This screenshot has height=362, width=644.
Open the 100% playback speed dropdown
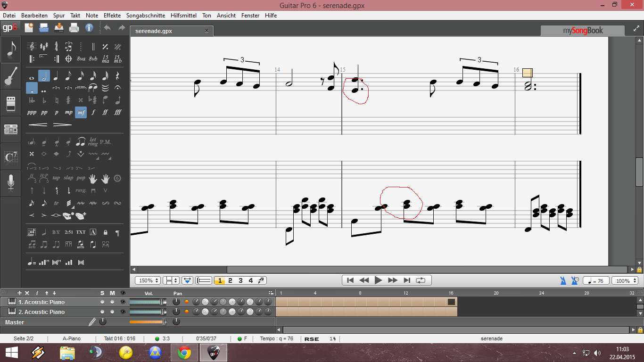coord(625,280)
